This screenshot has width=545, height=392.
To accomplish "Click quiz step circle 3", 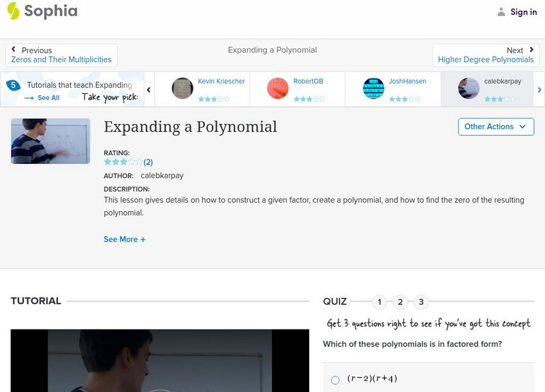I will click(x=422, y=301).
